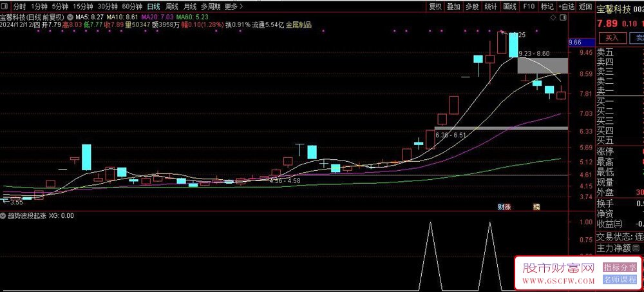Select the 5分钟 period tab
The width and height of the screenshot is (644, 292).
click(60, 6)
